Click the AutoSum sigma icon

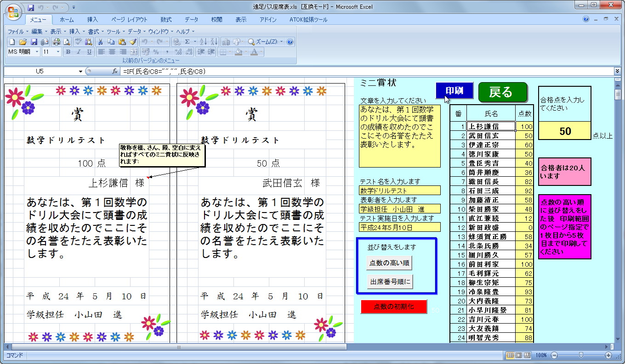pos(187,42)
